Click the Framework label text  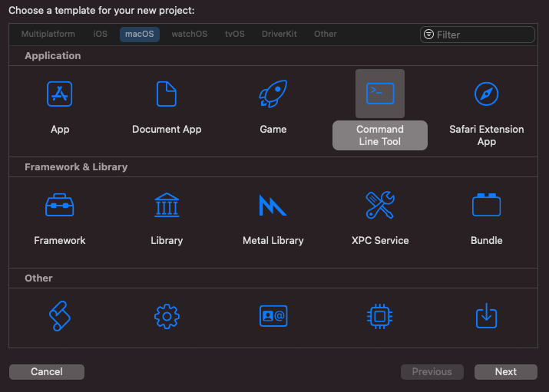60,241
